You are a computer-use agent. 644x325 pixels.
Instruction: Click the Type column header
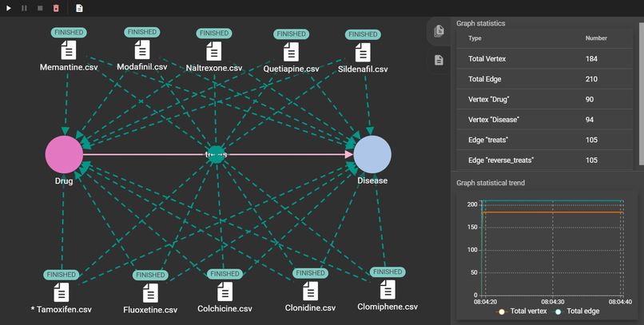point(475,38)
